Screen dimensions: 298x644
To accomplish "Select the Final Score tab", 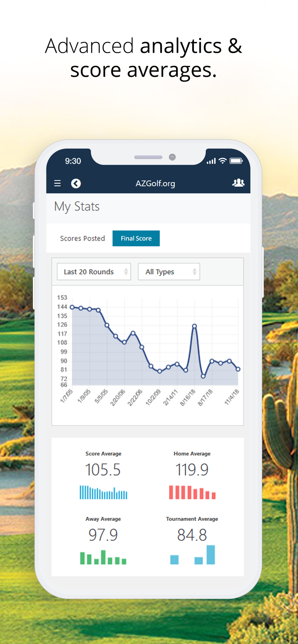I will [136, 238].
